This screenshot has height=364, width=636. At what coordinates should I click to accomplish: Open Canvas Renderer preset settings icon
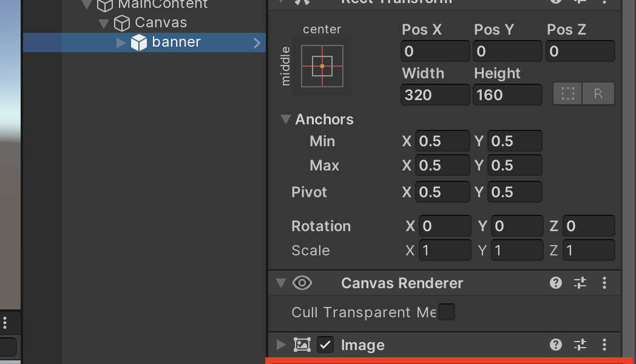pyautogui.click(x=580, y=283)
